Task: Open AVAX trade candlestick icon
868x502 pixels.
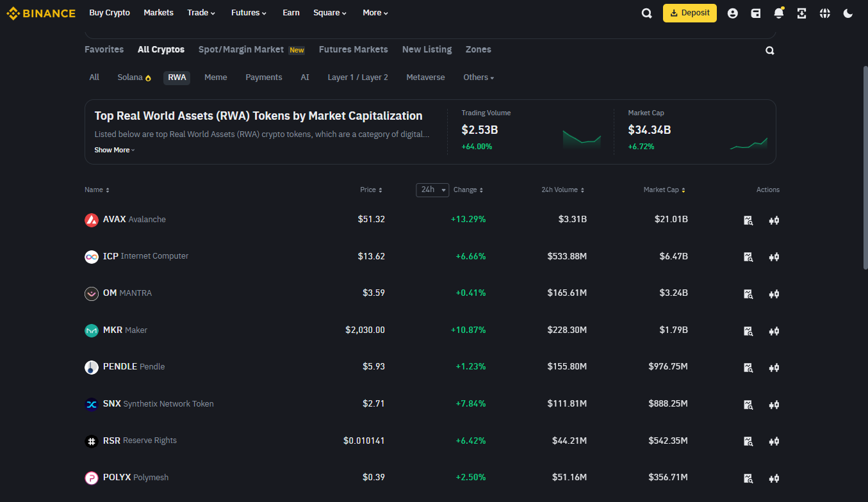Action: click(x=774, y=220)
